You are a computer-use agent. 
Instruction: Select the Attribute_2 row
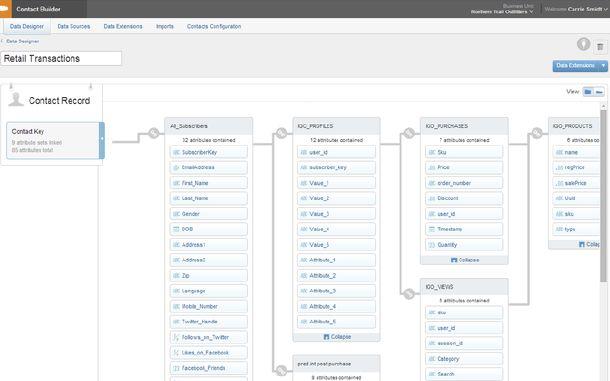(x=337, y=276)
